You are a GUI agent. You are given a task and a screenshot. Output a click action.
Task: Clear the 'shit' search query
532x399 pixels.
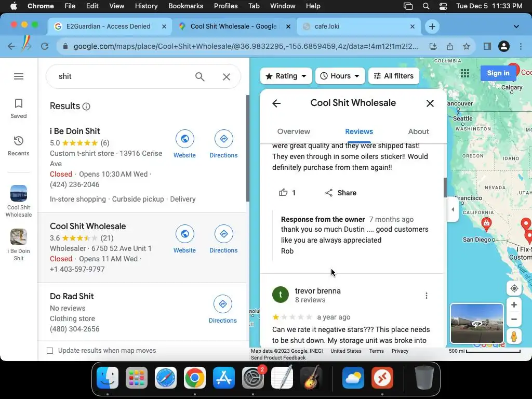[x=227, y=77]
